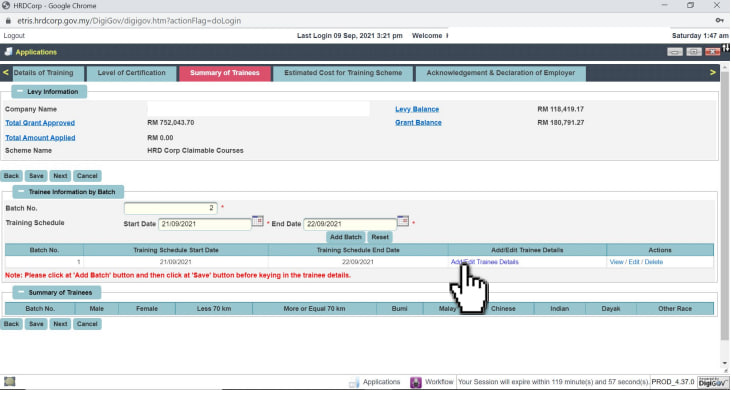Click the Add Batch button
The width and height of the screenshot is (732, 396).
coord(345,237)
